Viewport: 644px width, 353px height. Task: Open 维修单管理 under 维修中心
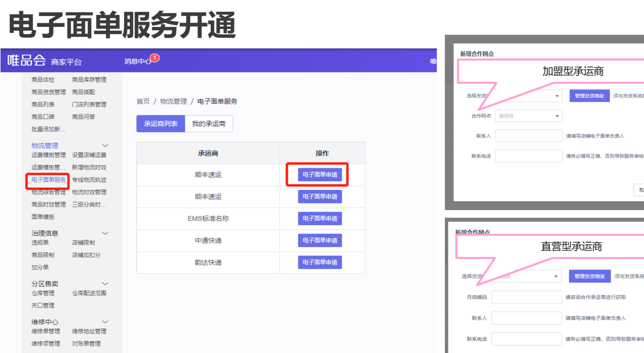click(46, 331)
